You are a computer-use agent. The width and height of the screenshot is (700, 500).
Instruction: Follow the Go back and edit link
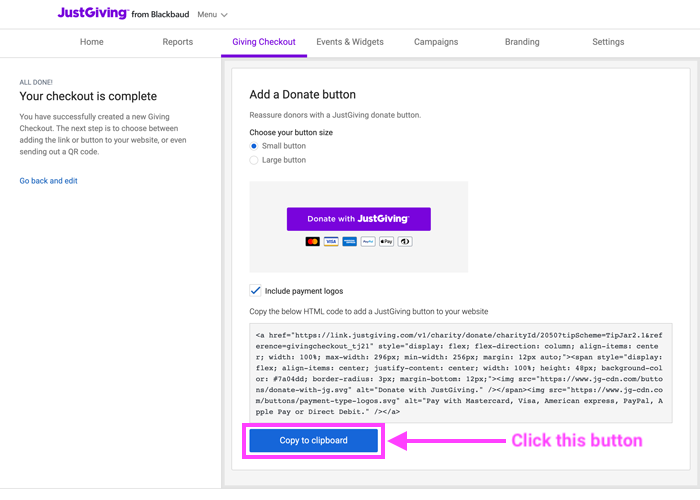click(x=49, y=181)
